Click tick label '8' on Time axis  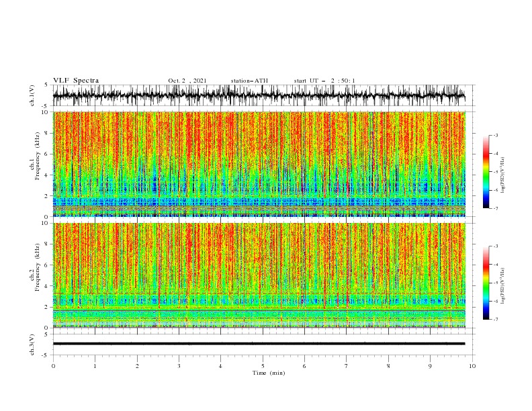click(388, 366)
